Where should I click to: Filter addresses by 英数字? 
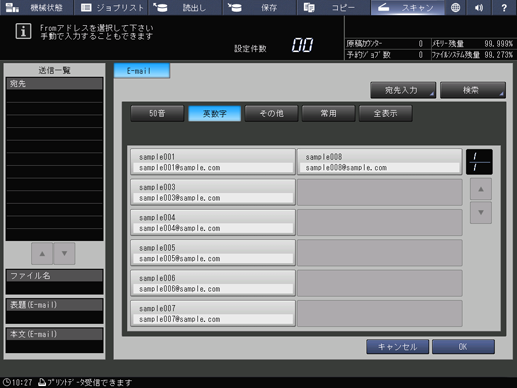215,113
